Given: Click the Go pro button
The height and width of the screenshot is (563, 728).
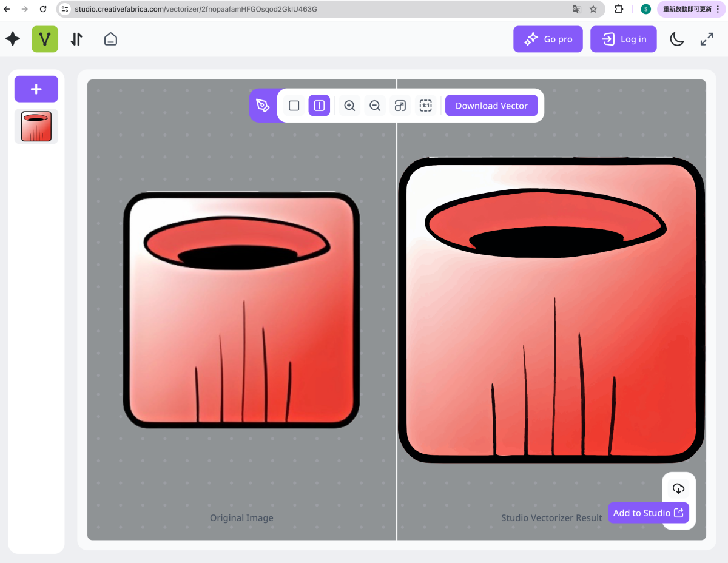Looking at the screenshot, I should (548, 39).
